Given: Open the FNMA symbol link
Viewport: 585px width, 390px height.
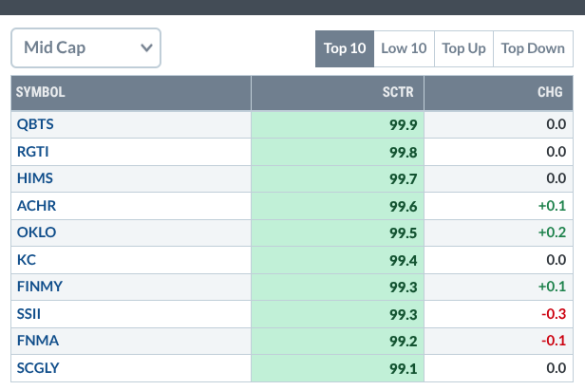Looking at the screenshot, I should pos(38,341).
